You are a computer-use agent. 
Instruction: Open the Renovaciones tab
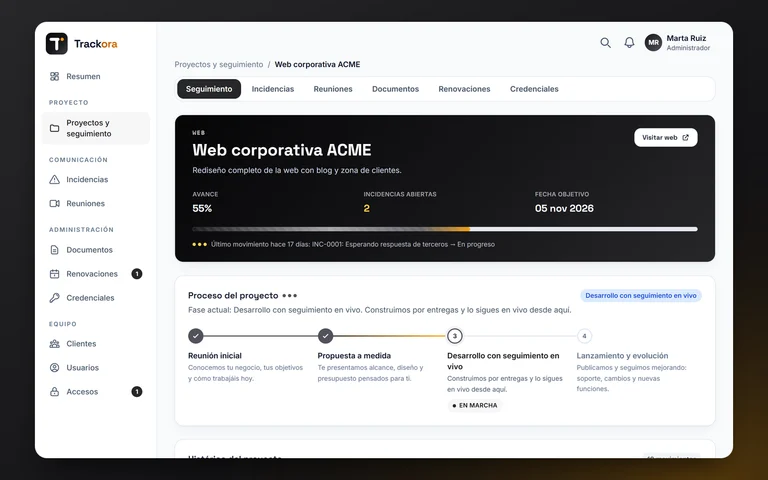pyautogui.click(x=464, y=89)
